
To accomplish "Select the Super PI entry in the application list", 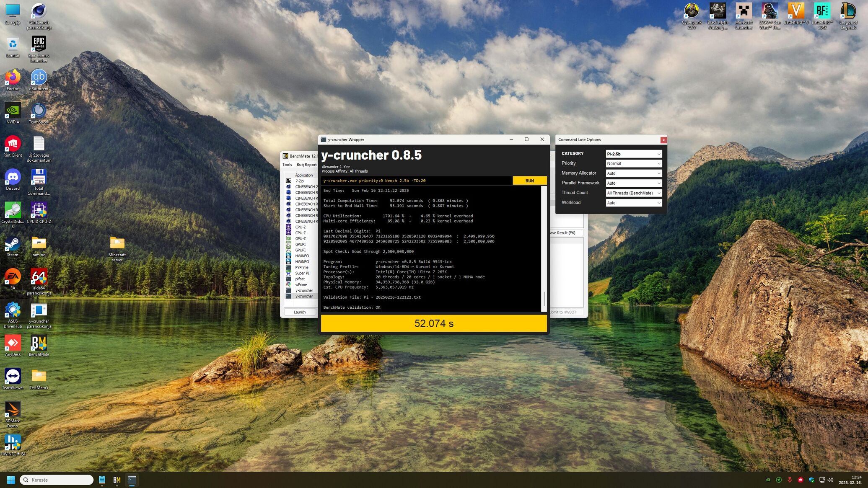I will click(302, 273).
